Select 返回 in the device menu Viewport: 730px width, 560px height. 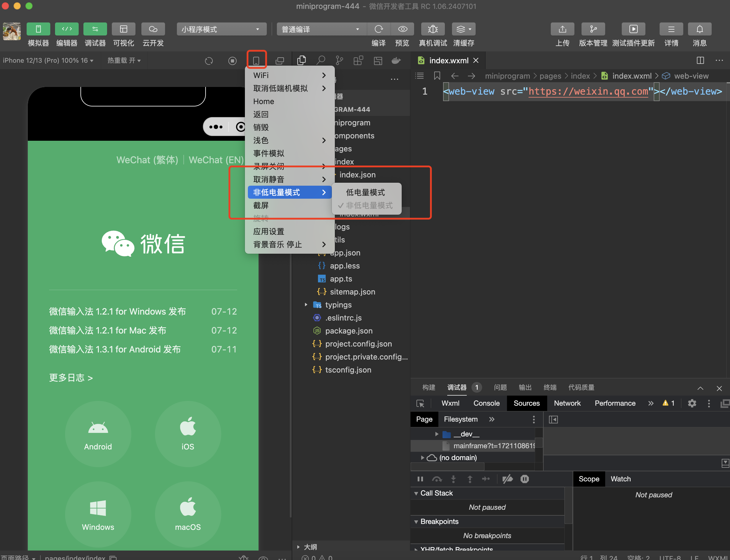(290, 114)
